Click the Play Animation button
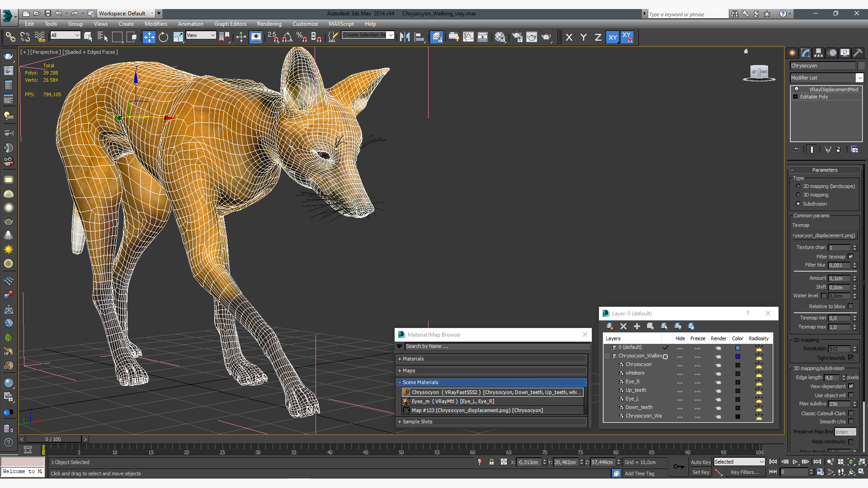 point(795,462)
